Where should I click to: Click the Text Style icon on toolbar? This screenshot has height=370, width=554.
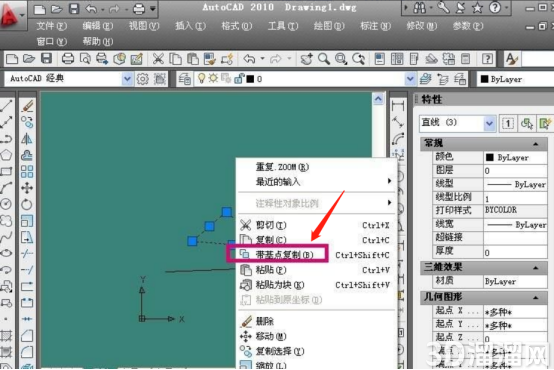(x=511, y=59)
